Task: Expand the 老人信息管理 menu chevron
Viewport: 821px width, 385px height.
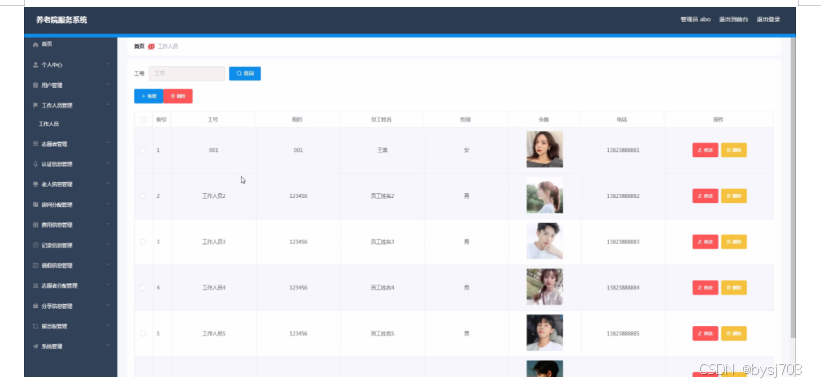Action: [x=108, y=184]
